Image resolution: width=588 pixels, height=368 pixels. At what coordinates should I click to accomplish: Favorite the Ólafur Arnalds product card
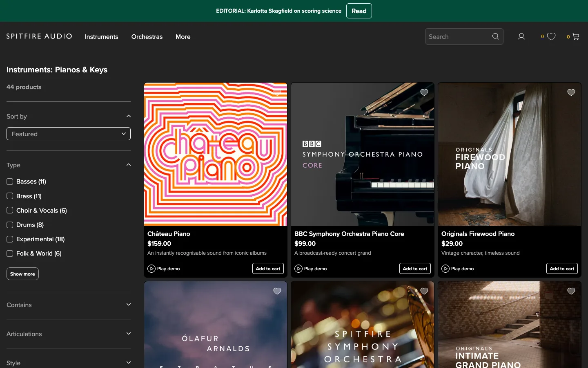coord(277,291)
